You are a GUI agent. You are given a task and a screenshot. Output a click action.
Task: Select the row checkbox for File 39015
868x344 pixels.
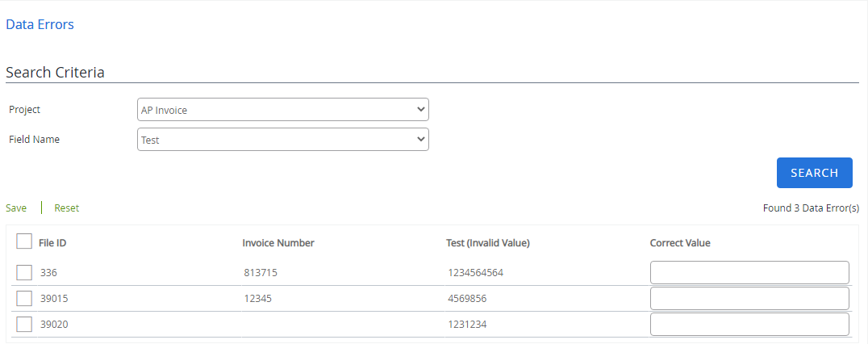pos(24,299)
